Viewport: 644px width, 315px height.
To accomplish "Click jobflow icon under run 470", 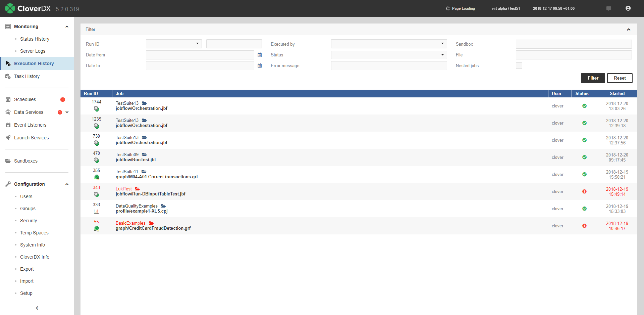I will tap(97, 160).
